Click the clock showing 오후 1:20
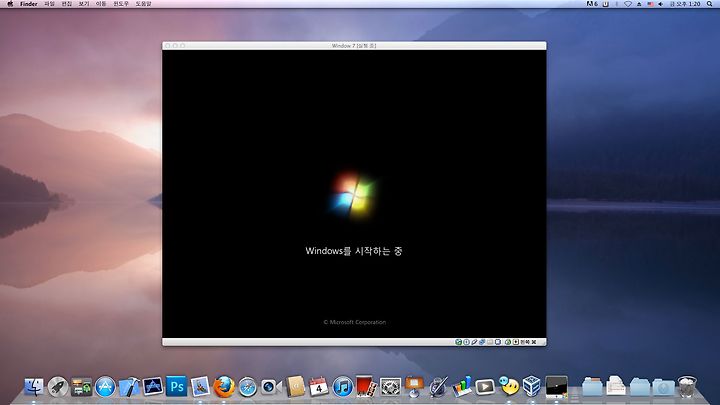 685,4
